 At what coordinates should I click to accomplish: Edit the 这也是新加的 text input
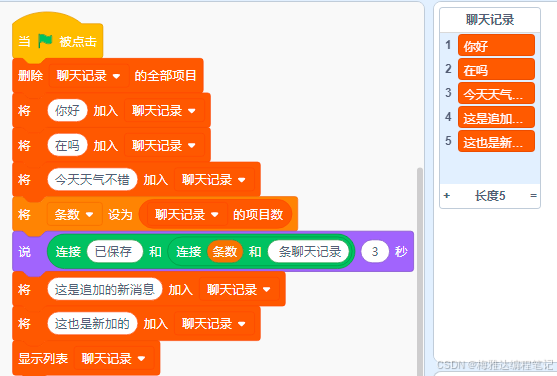[92, 324]
